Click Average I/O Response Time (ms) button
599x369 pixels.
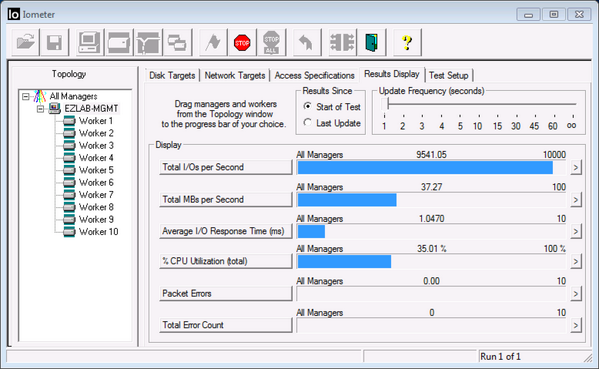pos(226,231)
